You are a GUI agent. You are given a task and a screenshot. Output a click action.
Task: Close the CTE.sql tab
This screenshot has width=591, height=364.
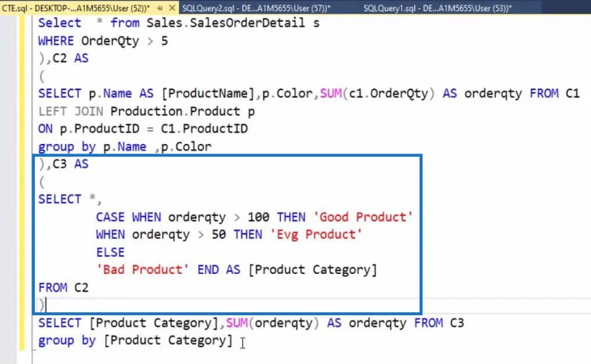click(x=172, y=8)
